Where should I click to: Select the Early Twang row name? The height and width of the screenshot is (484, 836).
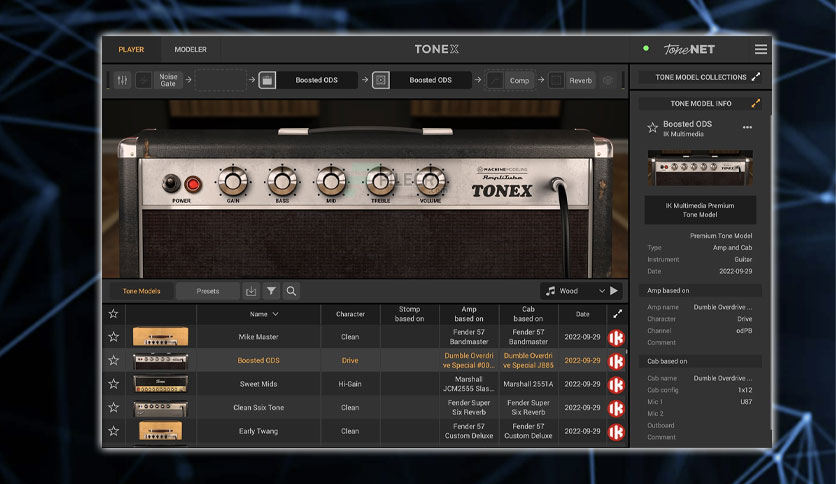click(x=259, y=431)
